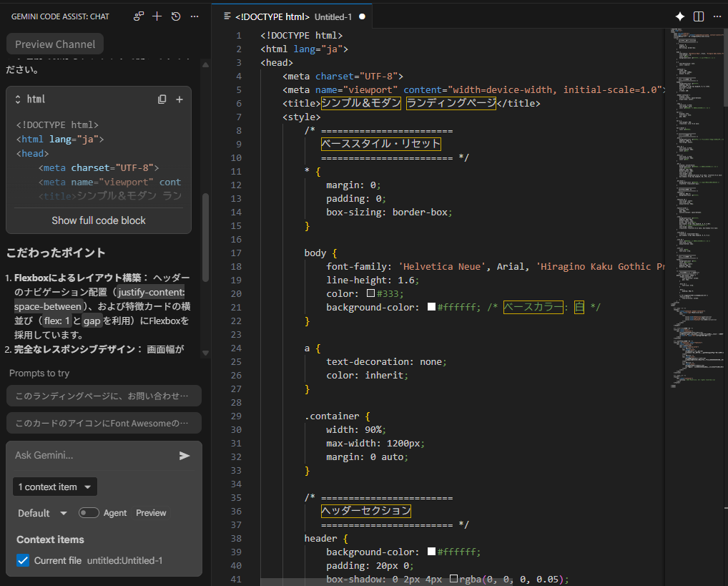Open color picker for header #ffffff swatch
The image size is (728, 586).
[x=431, y=552]
